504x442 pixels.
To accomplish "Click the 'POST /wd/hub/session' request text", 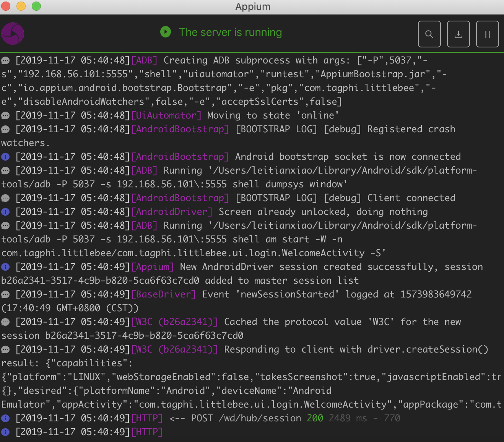I will point(246,418).
